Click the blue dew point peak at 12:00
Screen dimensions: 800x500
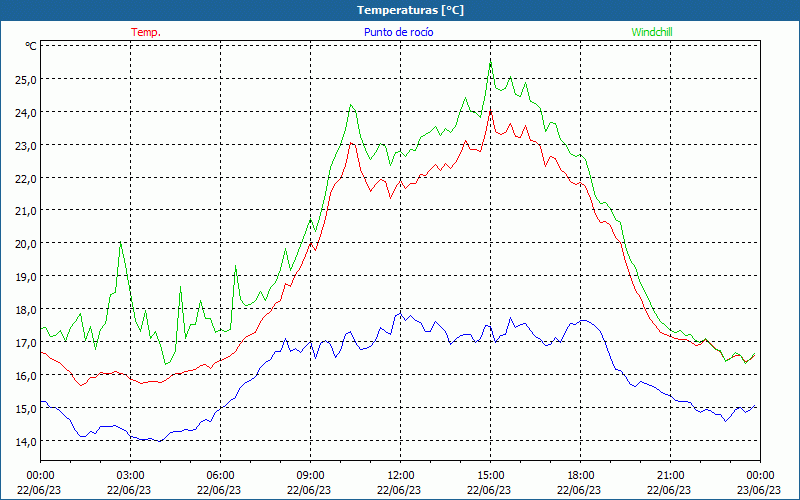coord(401,313)
